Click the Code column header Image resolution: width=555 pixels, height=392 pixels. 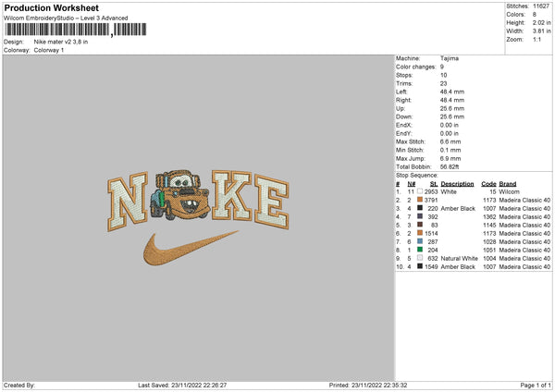pyautogui.click(x=488, y=184)
